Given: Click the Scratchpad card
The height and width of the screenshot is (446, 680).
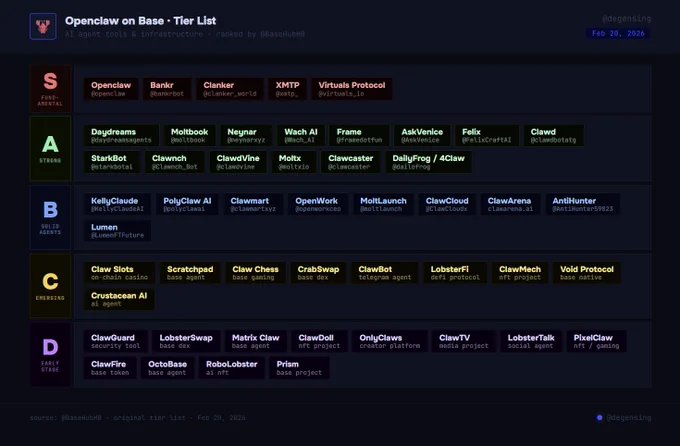Looking at the screenshot, I should pyautogui.click(x=190, y=272).
